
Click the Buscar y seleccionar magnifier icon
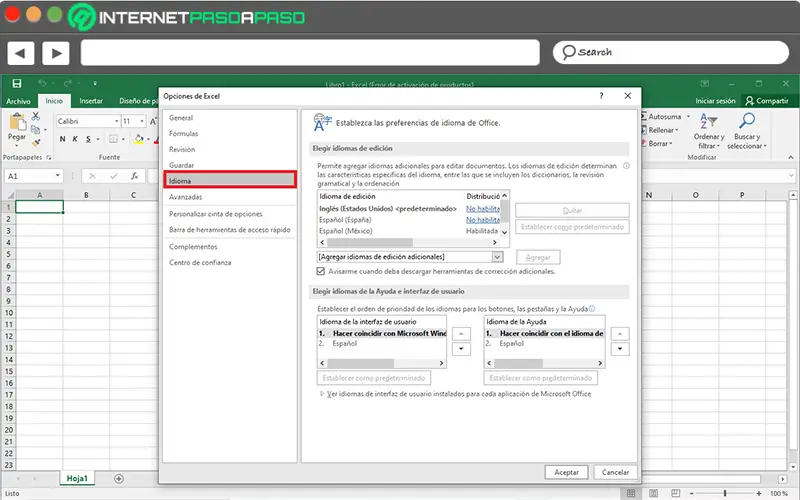tap(747, 121)
